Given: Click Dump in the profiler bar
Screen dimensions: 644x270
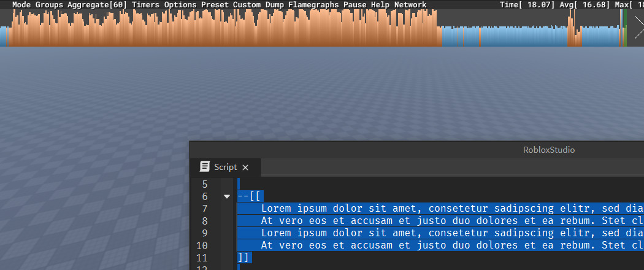Looking at the screenshot, I should [274, 5].
